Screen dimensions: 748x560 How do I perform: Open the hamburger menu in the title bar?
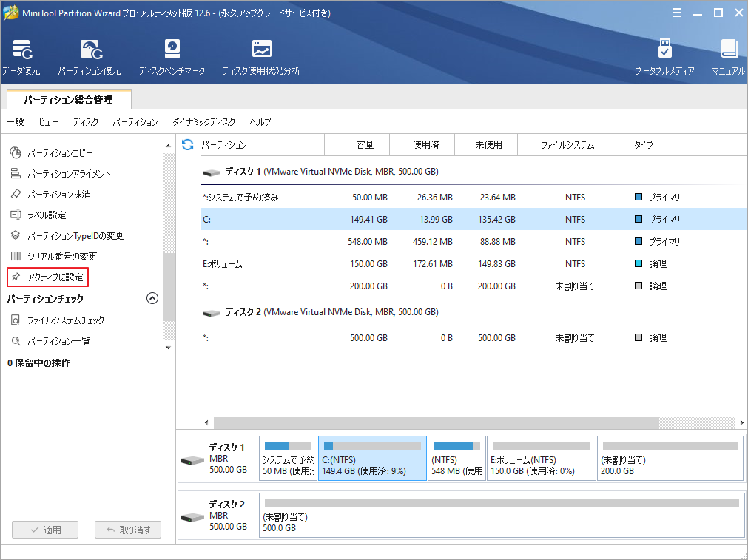tap(678, 13)
